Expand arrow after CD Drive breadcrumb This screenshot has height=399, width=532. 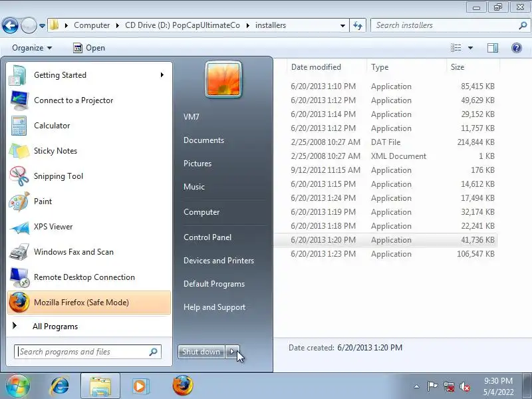(x=247, y=25)
